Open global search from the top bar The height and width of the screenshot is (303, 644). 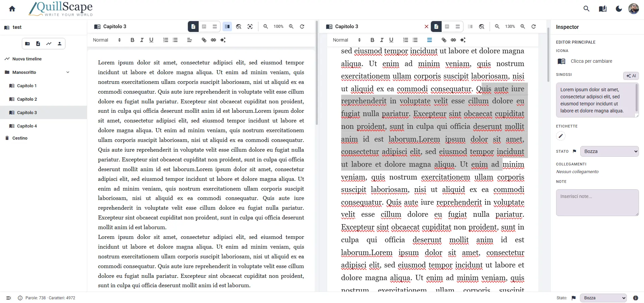pos(587,9)
